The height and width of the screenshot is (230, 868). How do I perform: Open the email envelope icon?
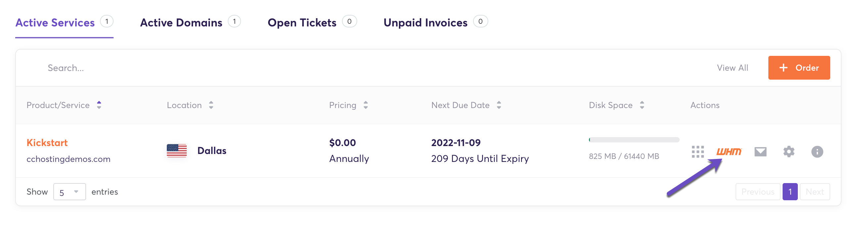760,152
